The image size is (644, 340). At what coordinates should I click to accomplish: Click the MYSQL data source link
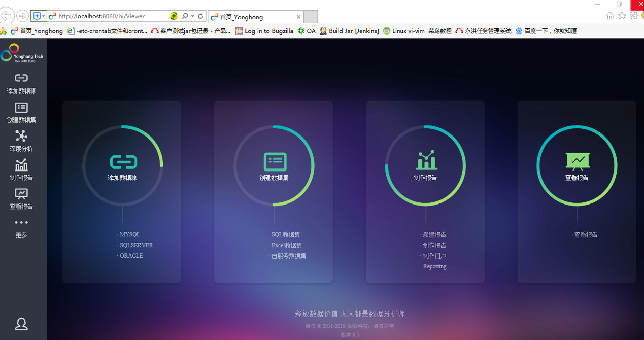(129, 235)
